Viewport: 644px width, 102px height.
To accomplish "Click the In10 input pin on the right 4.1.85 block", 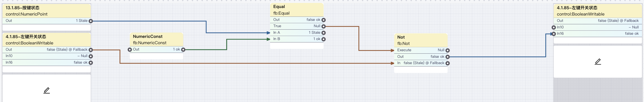I will coord(554,27).
